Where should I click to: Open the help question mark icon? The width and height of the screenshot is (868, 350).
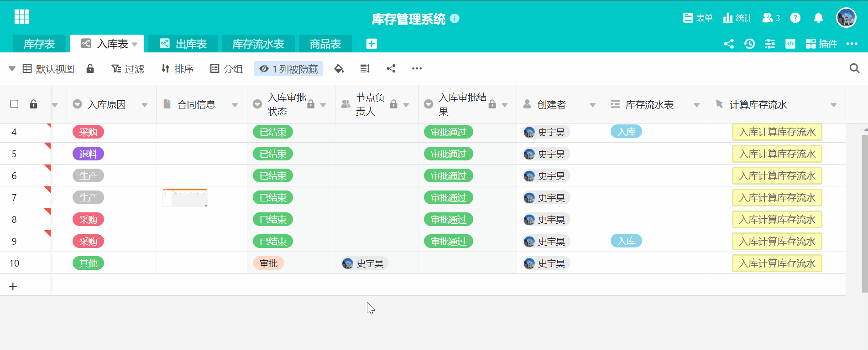(795, 18)
